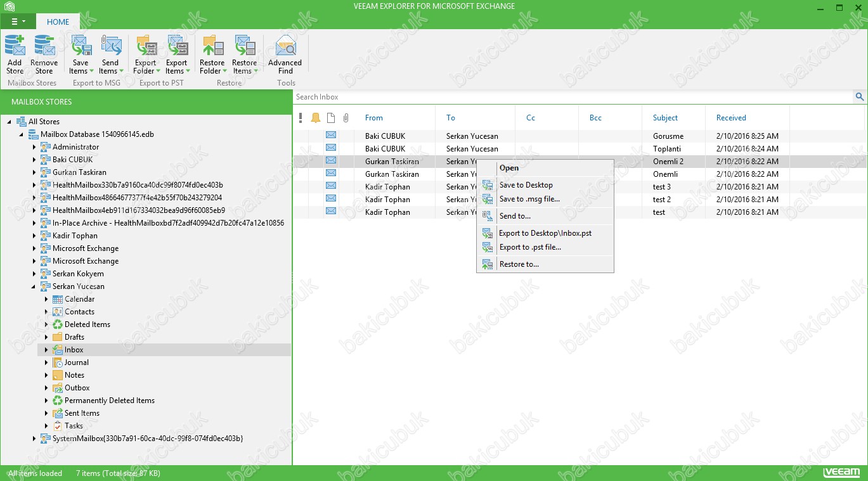The image size is (868, 481).
Task: Click the Notes folder icon
Action: click(58, 375)
